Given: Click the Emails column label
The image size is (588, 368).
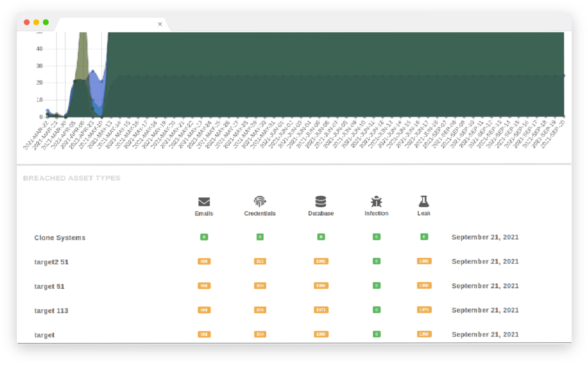Looking at the screenshot, I should pos(204,214).
